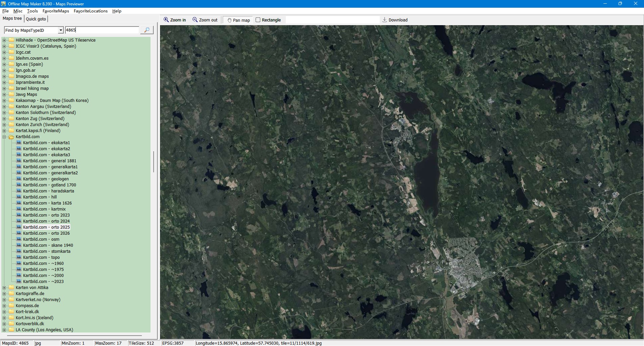Open the FavoriteMaps menu
Viewport: 644px width, 346px height.
(x=56, y=11)
